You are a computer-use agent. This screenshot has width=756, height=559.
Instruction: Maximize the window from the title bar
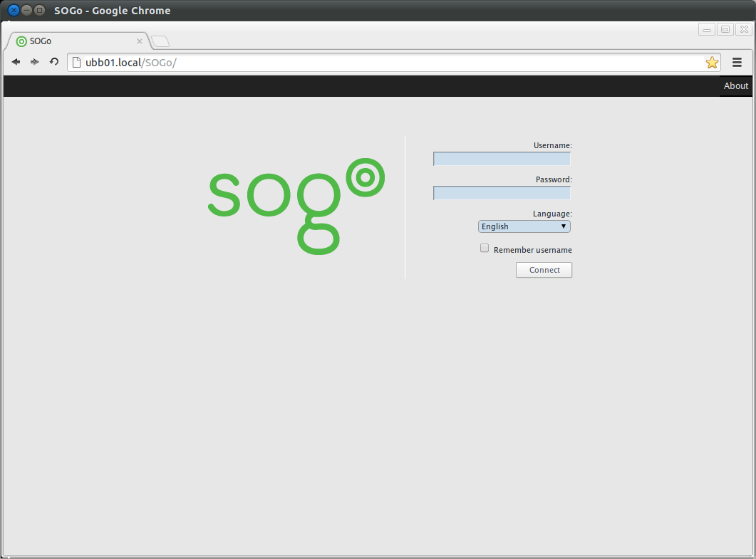coord(39,10)
